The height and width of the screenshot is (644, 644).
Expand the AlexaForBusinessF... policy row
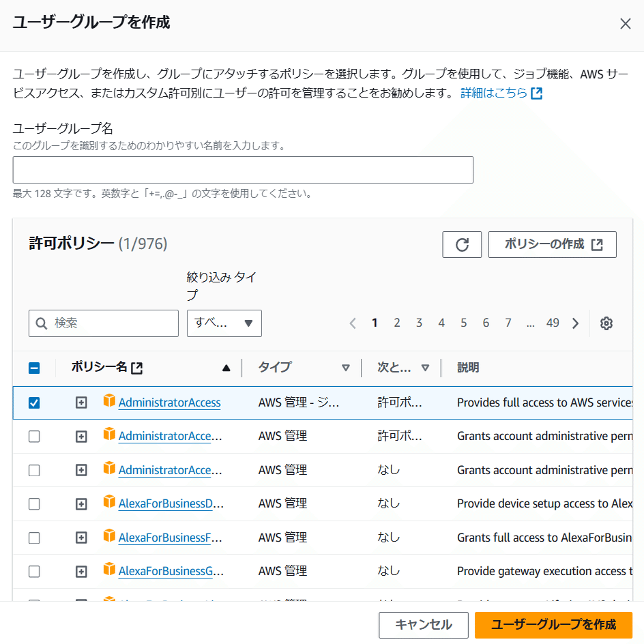click(x=81, y=538)
